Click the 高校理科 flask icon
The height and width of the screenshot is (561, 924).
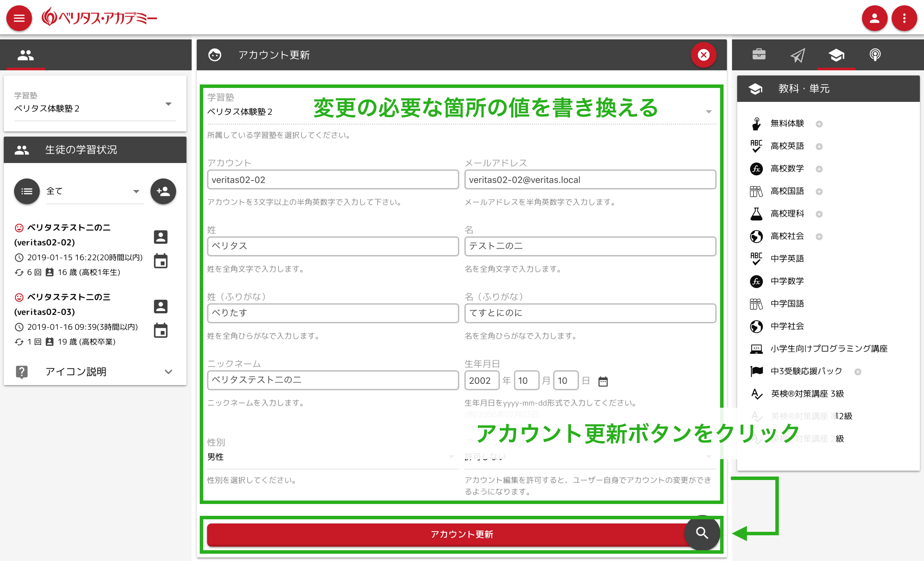(756, 214)
